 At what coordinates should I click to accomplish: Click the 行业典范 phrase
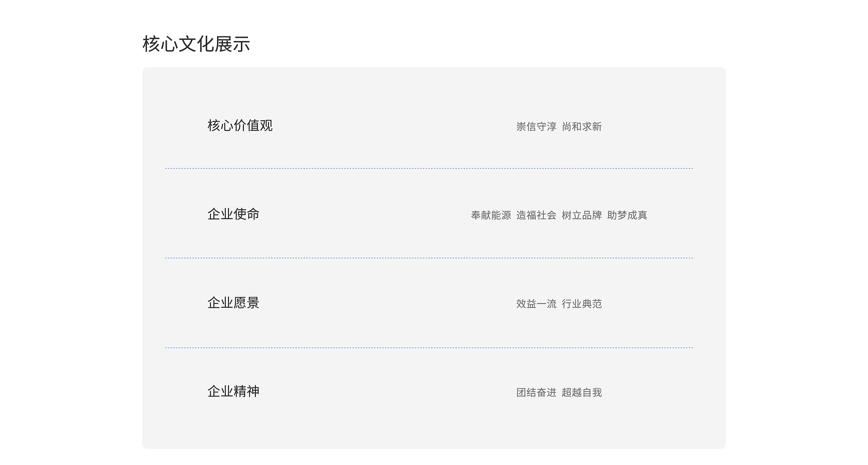click(x=582, y=304)
